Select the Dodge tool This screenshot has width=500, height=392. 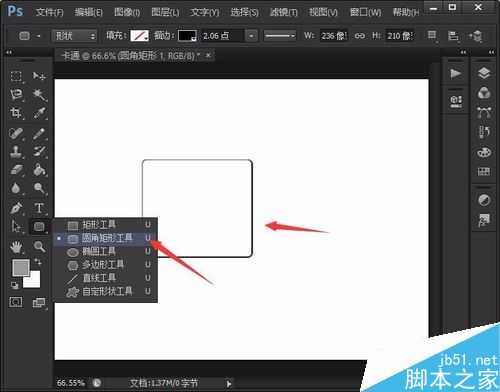point(39,188)
